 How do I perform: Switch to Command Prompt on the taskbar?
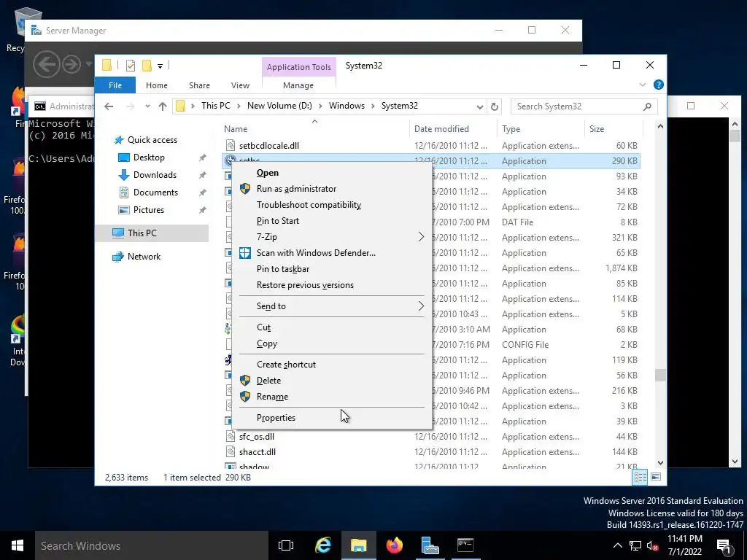[465, 545]
